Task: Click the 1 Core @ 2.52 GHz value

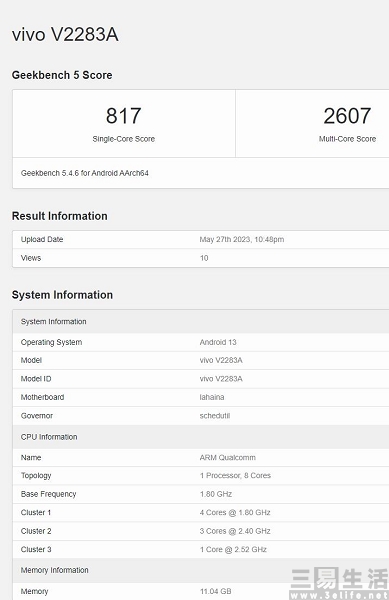Action: tap(233, 549)
